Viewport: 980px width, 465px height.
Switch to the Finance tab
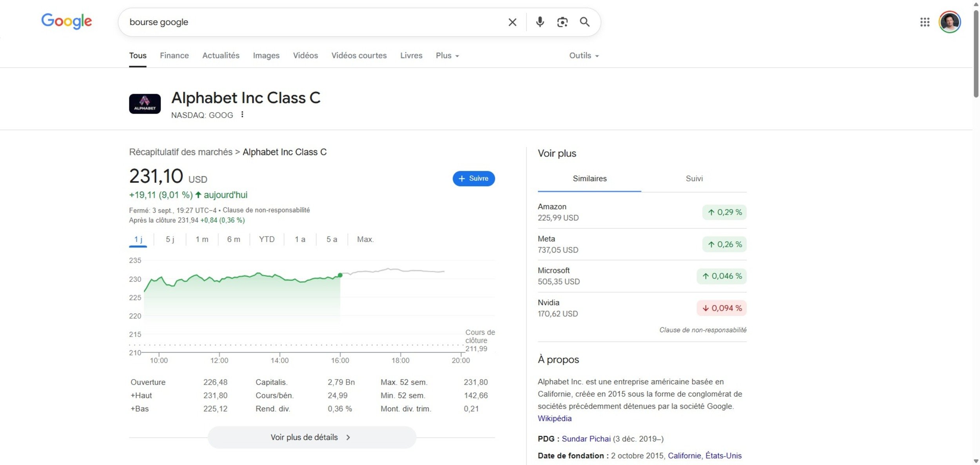tap(174, 55)
